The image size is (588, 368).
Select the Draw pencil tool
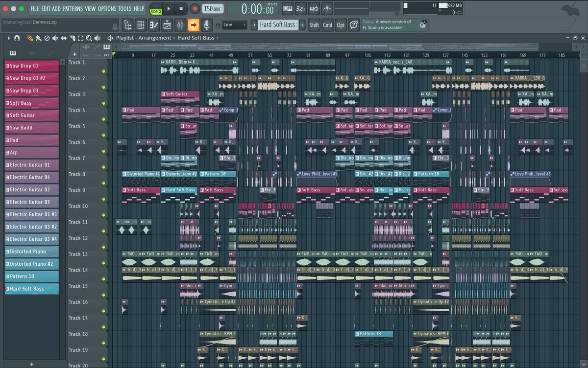point(30,38)
